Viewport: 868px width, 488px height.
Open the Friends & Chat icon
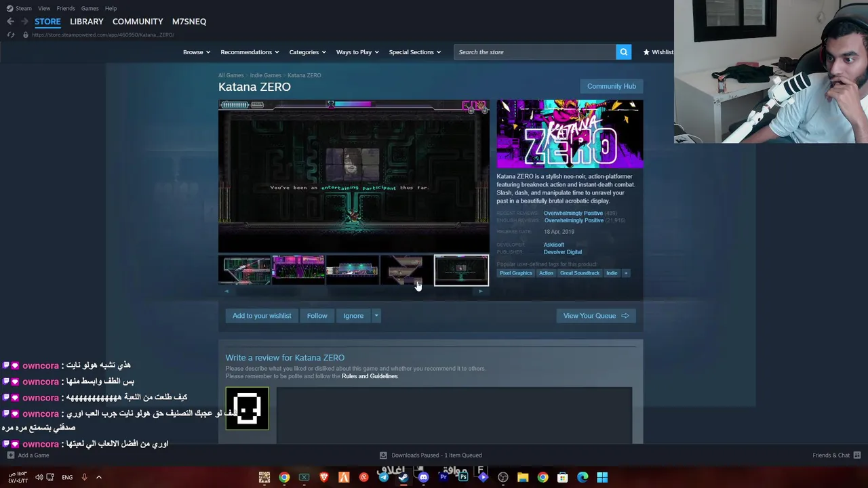[x=857, y=455]
